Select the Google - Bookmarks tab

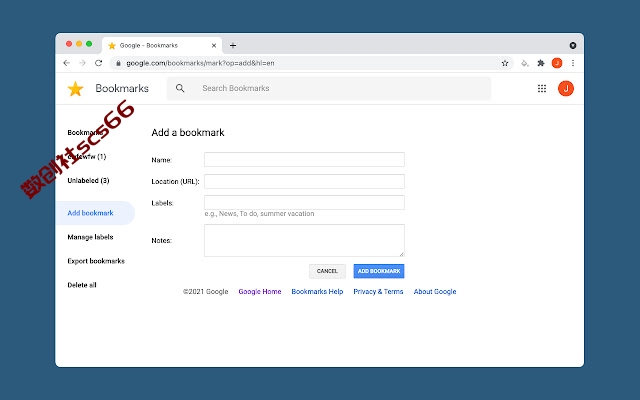pyautogui.click(x=162, y=45)
